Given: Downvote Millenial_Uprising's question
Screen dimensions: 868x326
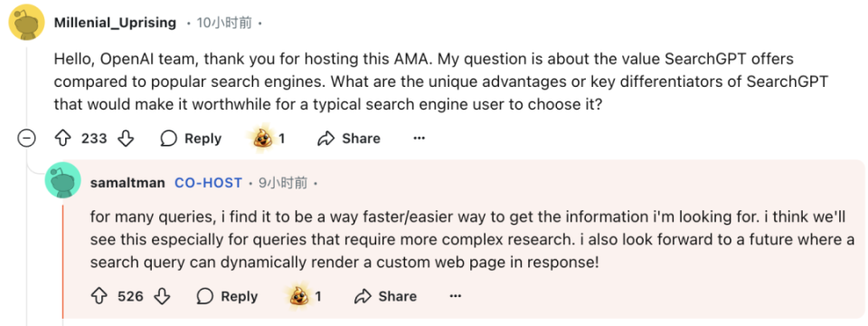Looking at the screenshot, I should coord(127,139).
